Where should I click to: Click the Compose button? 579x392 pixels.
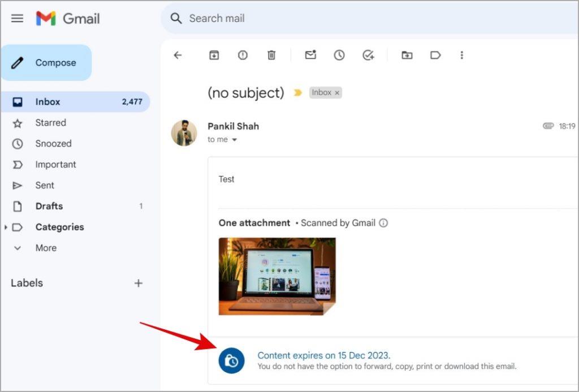46,62
